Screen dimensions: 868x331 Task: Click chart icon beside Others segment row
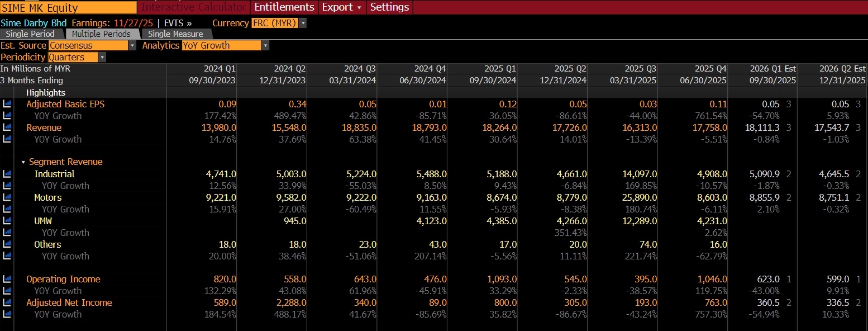pos(7,244)
